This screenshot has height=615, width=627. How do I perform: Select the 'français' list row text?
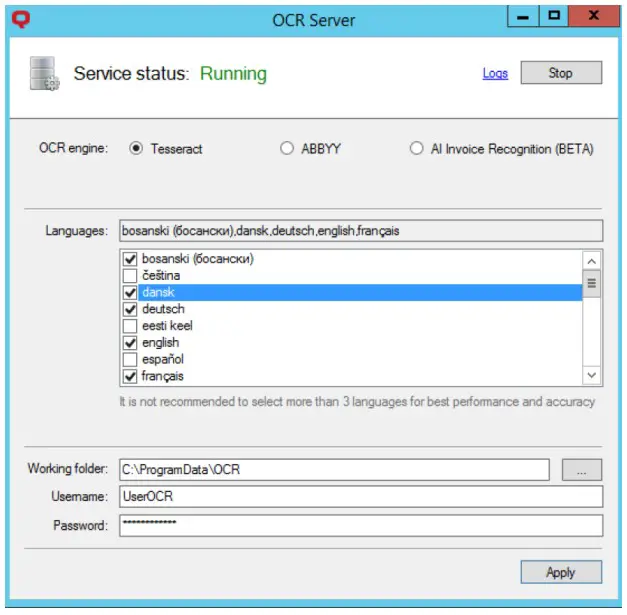point(162,376)
